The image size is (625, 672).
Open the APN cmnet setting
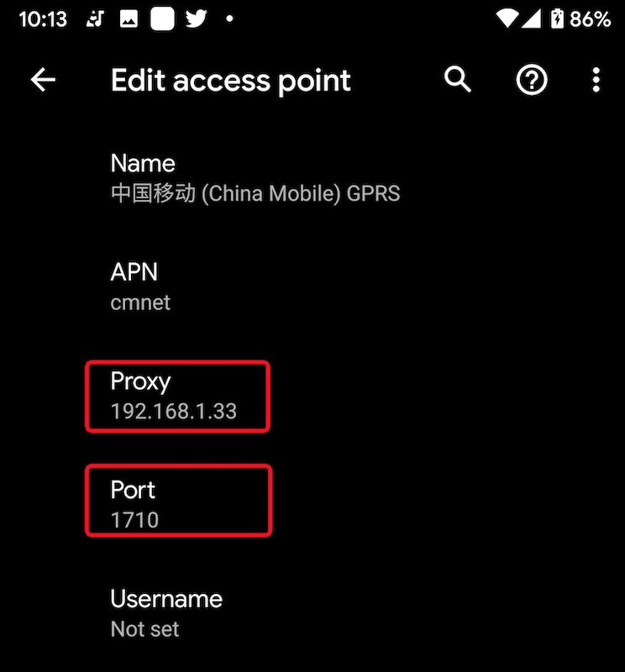[x=141, y=286]
